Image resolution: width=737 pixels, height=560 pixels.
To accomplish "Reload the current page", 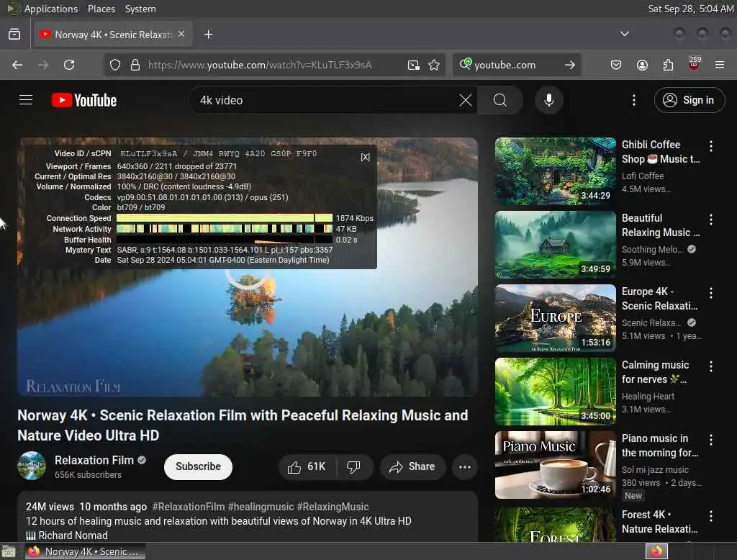I will [x=69, y=65].
